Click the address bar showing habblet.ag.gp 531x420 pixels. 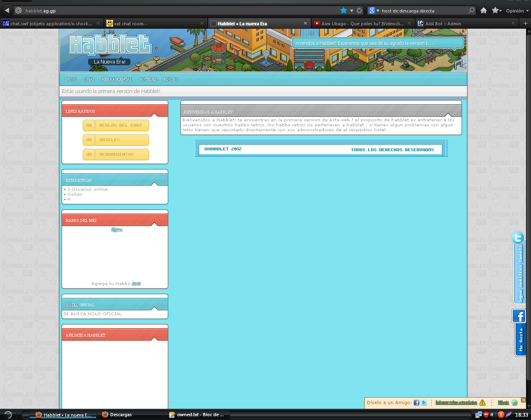pyautogui.click(x=181, y=10)
